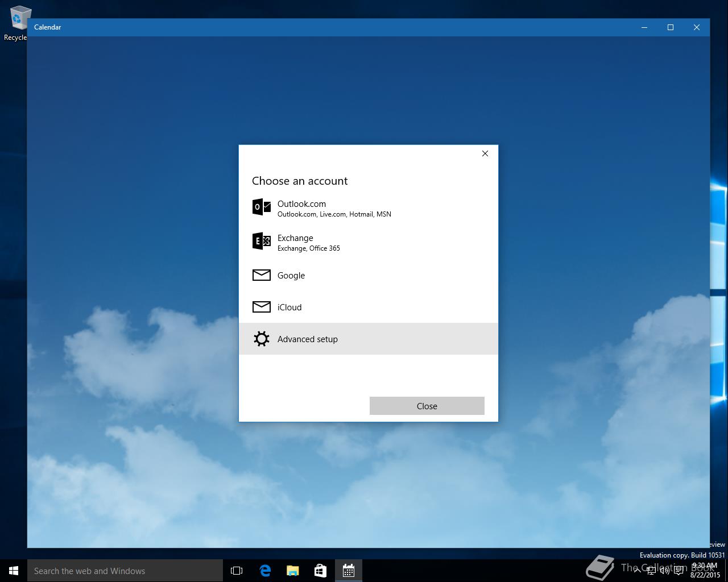The width and height of the screenshot is (728, 582).
Task: Click the "iCloud" account label
Action: (289, 307)
